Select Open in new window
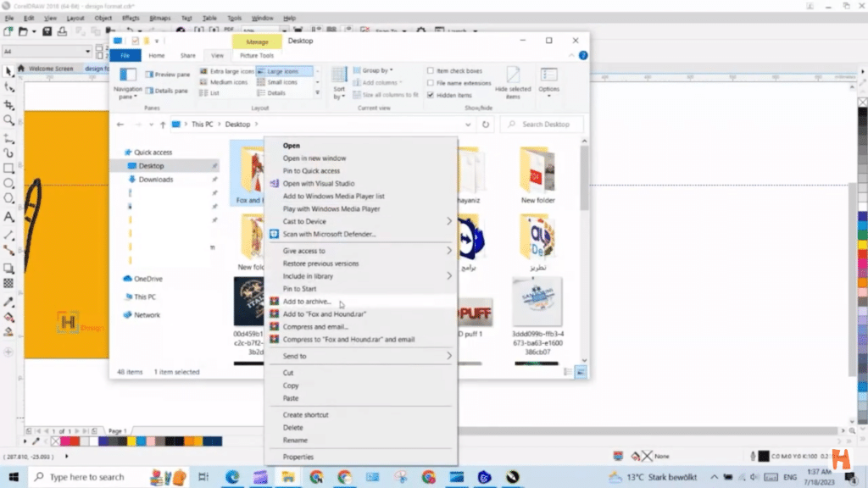The image size is (868, 488). click(361, 158)
